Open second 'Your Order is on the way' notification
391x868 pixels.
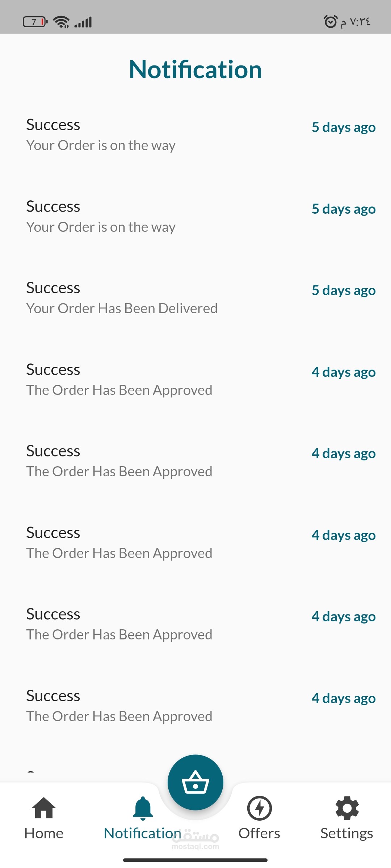click(195, 217)
